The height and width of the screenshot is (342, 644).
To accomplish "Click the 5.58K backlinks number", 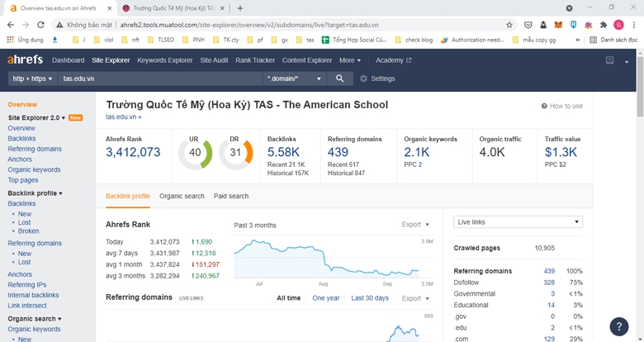I will pyautogui.click(x=283, y=152).
